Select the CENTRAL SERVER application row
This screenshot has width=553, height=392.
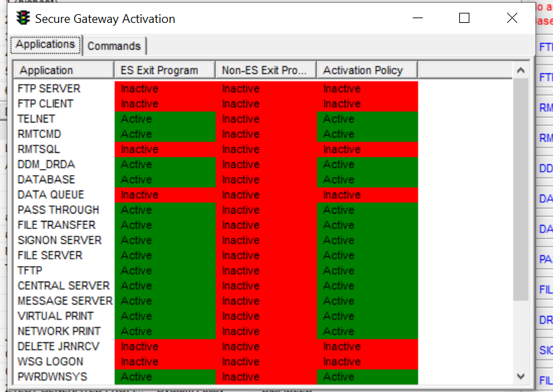216,286
